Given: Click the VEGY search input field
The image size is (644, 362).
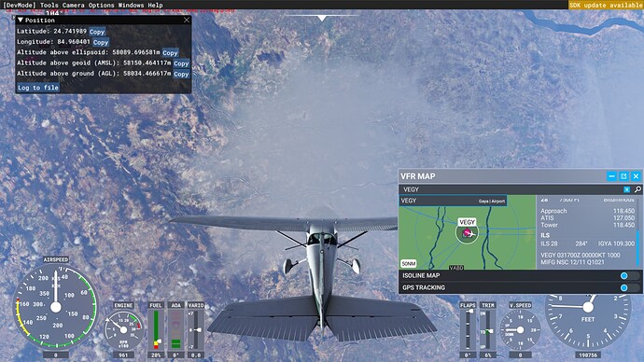Looking at the screenshot, I should (x=511, y=189).
